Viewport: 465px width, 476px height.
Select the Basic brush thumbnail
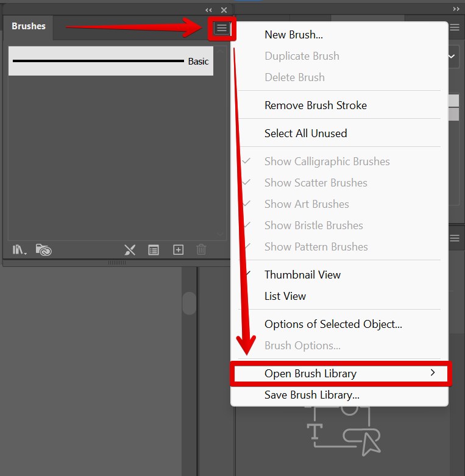pos(111,61)
